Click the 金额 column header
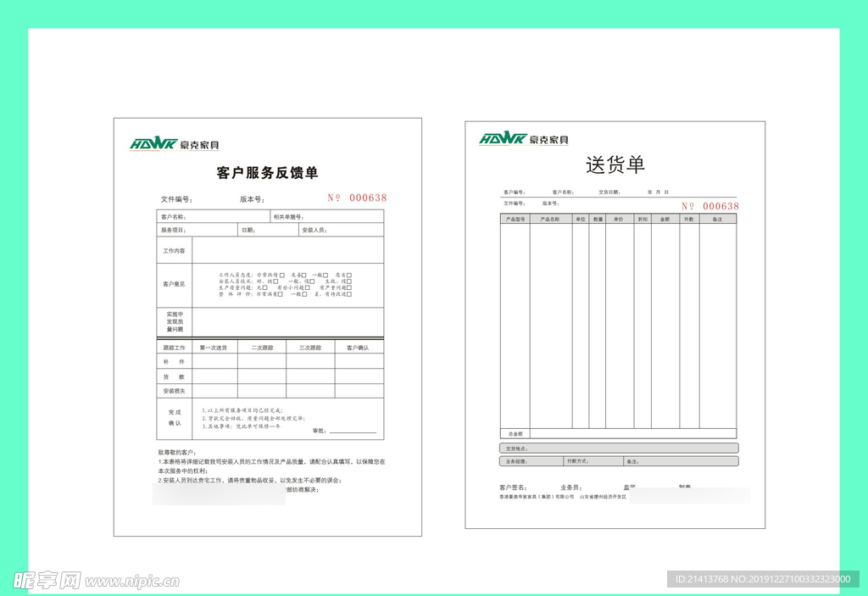This screenshot has width=868, height=596. [x=665, y=219]
